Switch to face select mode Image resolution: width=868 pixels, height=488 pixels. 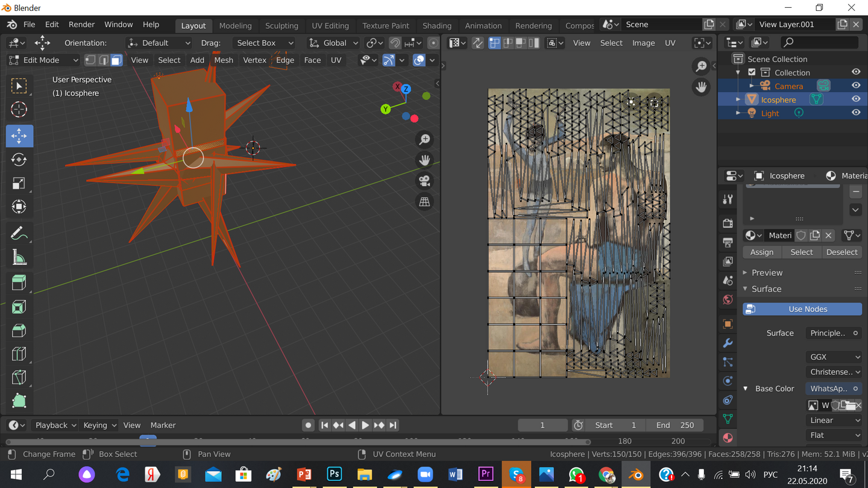[x=116, y=60]
